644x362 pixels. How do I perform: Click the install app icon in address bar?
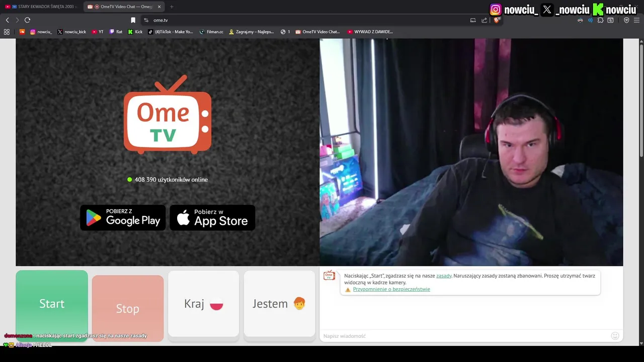(473, 20)
